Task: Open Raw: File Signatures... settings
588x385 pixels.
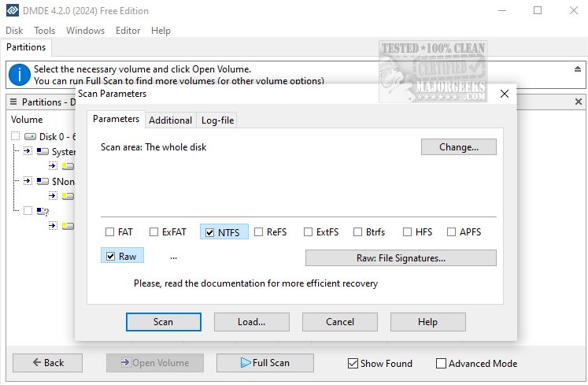Action: 401,258
